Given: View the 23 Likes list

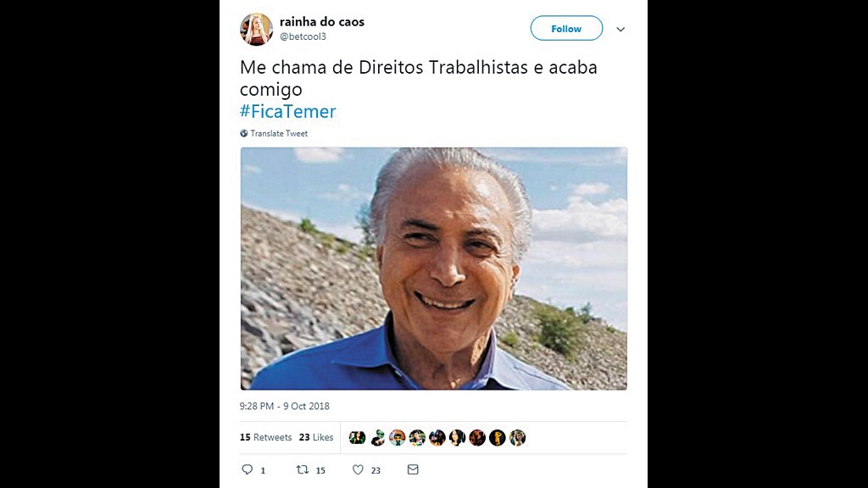Looking at the screenshot, I should (316, 437).
